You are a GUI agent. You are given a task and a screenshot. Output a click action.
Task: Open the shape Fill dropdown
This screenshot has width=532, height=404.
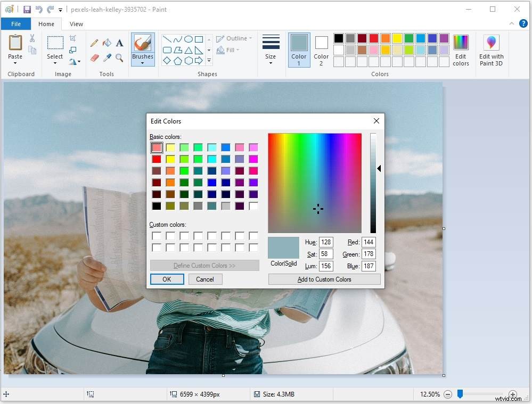(230, 50)
